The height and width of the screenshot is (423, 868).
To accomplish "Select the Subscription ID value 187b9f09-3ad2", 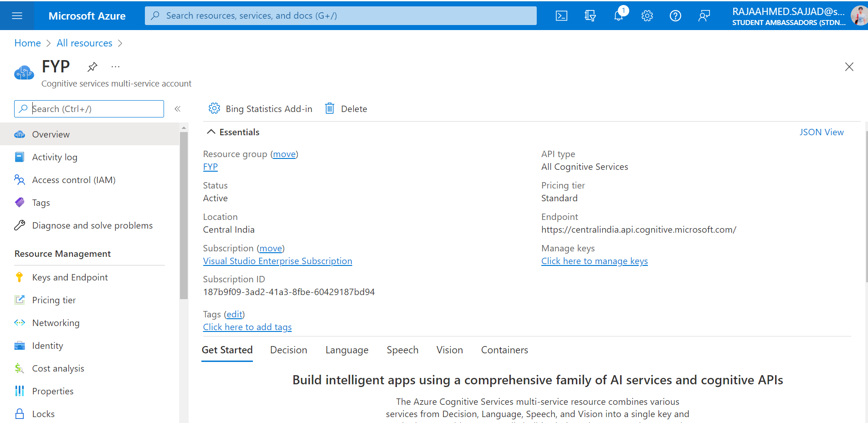I will click(288, 292).
